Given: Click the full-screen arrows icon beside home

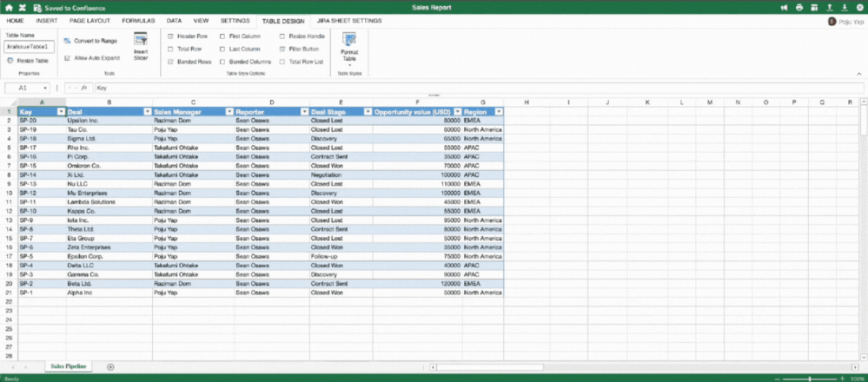Looking at the screenshot, I should [x=22, y=8].
